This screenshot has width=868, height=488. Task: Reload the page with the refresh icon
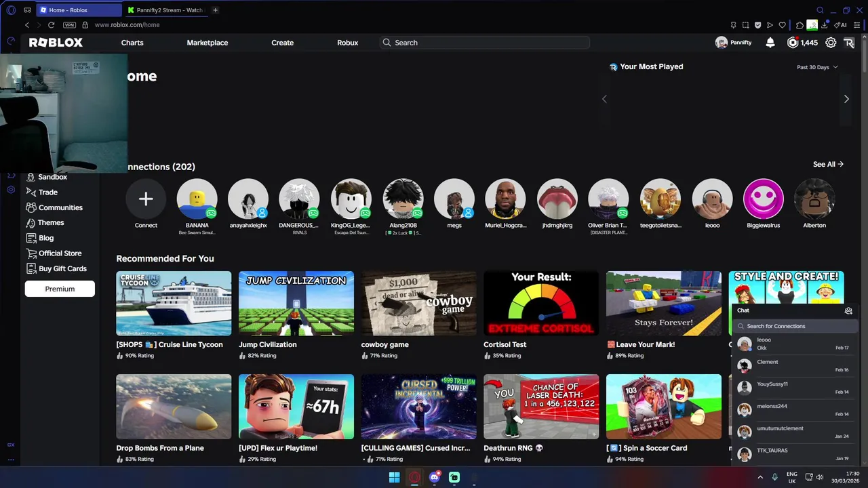click(51, 25)
